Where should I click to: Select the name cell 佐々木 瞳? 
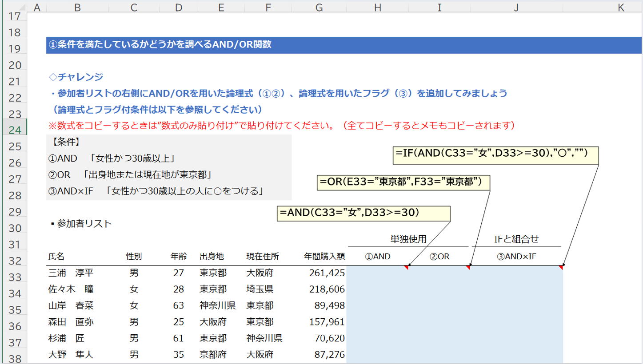pyautogui.click(x=77, y=289)
